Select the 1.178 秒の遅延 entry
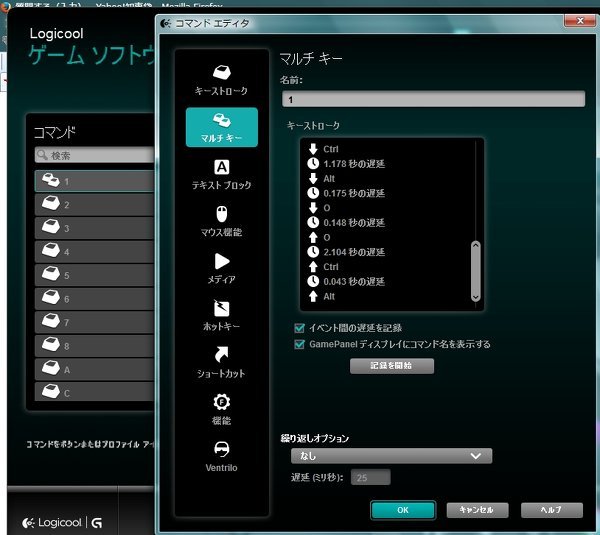600x535 pixels. tap(346, 164)
